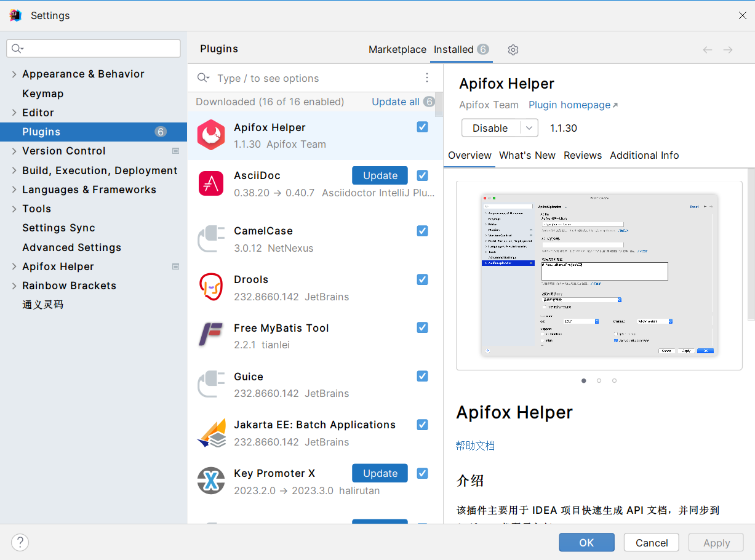Click the IntelliJ IDEA icon in title bar
The height and width of the screenshot is (560, 755).
click(16, 15)
